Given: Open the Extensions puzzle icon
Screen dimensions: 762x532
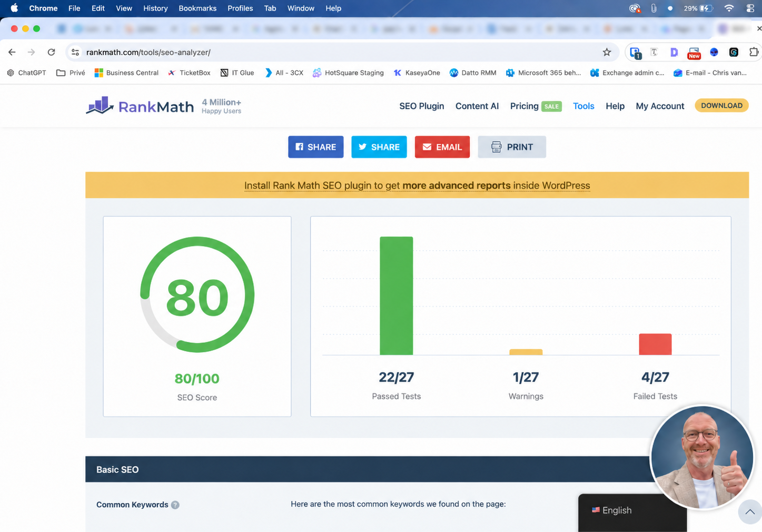Looking at the screenshot, I should click(754, 52).
